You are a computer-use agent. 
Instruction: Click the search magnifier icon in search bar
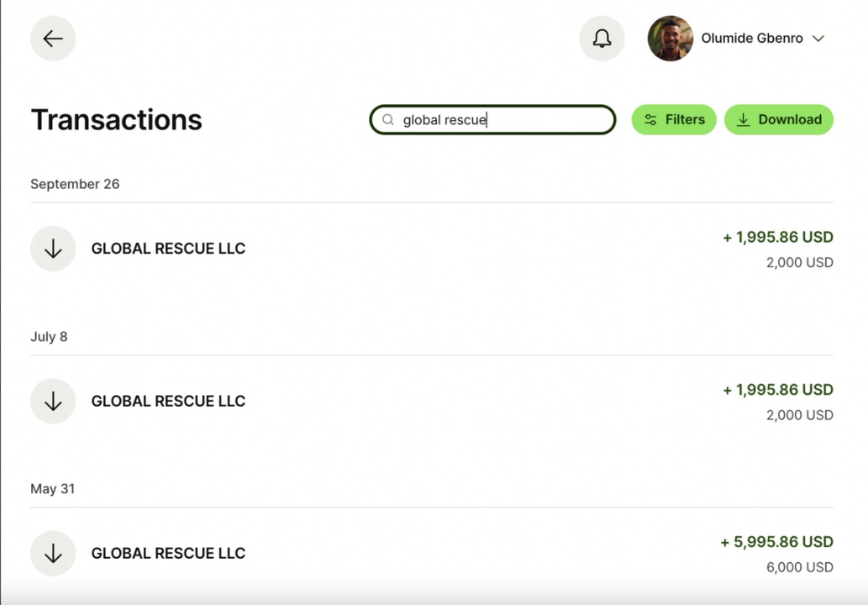pyautogui.click(x=388, y=119)
